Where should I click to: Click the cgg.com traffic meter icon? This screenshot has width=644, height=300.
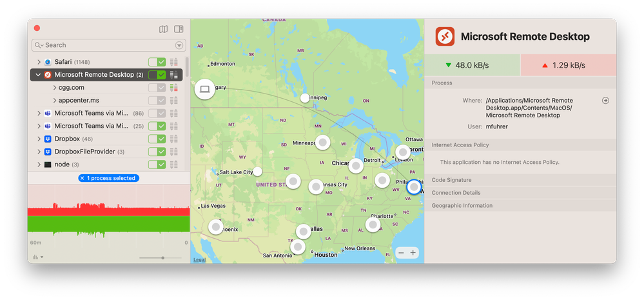point(174,88)
